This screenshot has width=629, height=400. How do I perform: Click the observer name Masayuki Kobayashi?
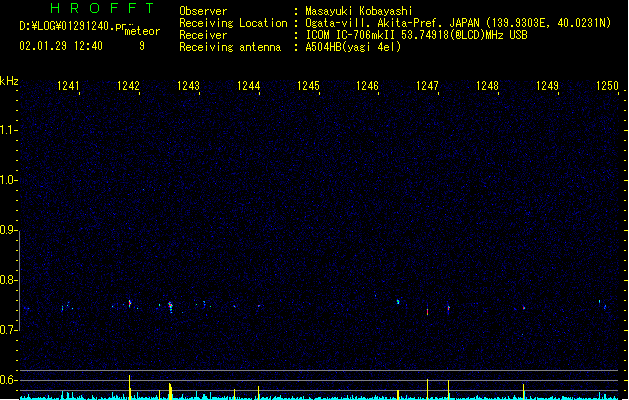click(x=359, y=11)
